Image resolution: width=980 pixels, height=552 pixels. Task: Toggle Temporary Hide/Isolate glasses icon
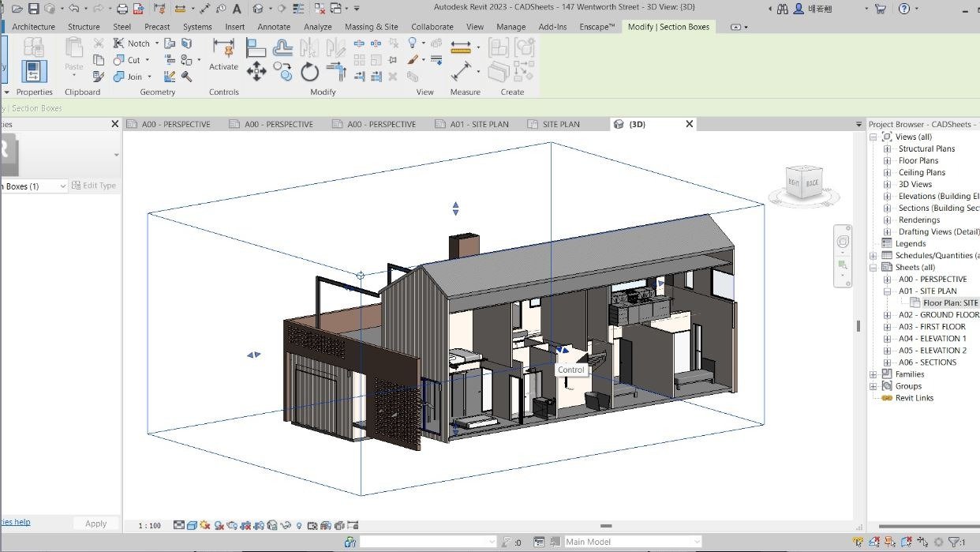point(286,525)
